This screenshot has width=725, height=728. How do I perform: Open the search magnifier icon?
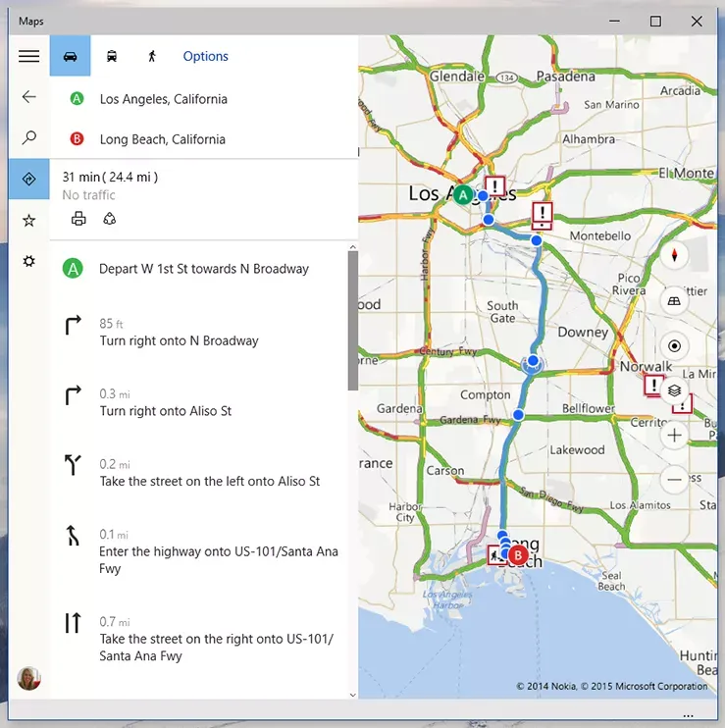click(x=28, y=137)
